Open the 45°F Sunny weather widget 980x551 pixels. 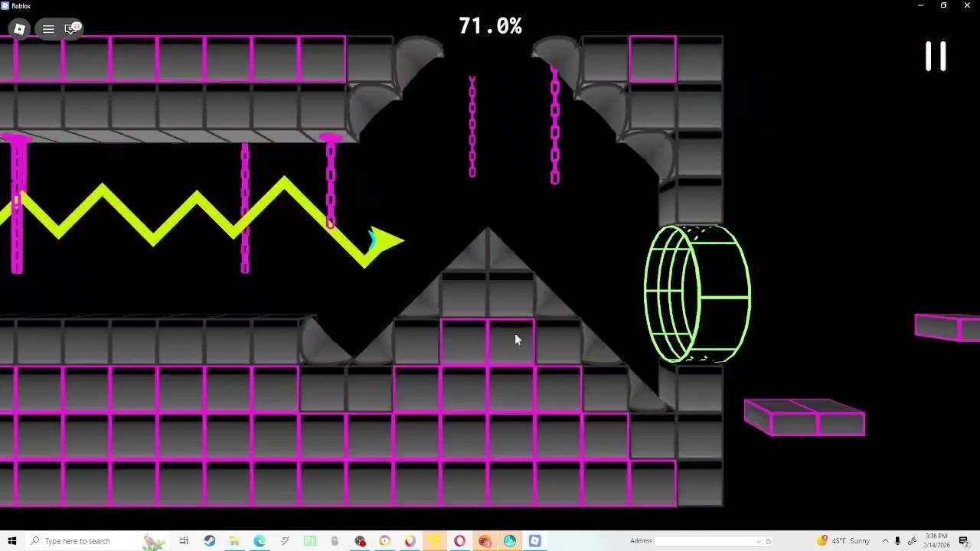(x=844, y=541)
